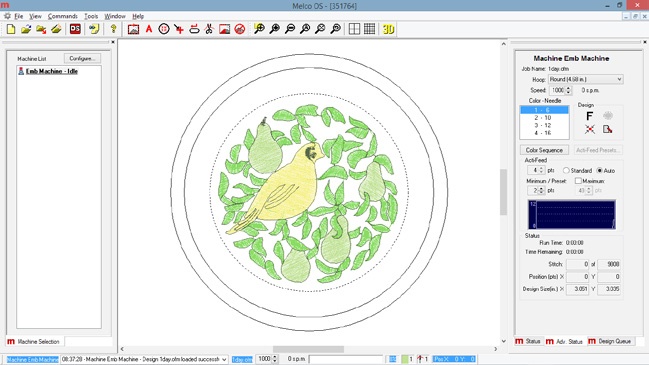Click the yellow question mark help icon

(113, 29)
